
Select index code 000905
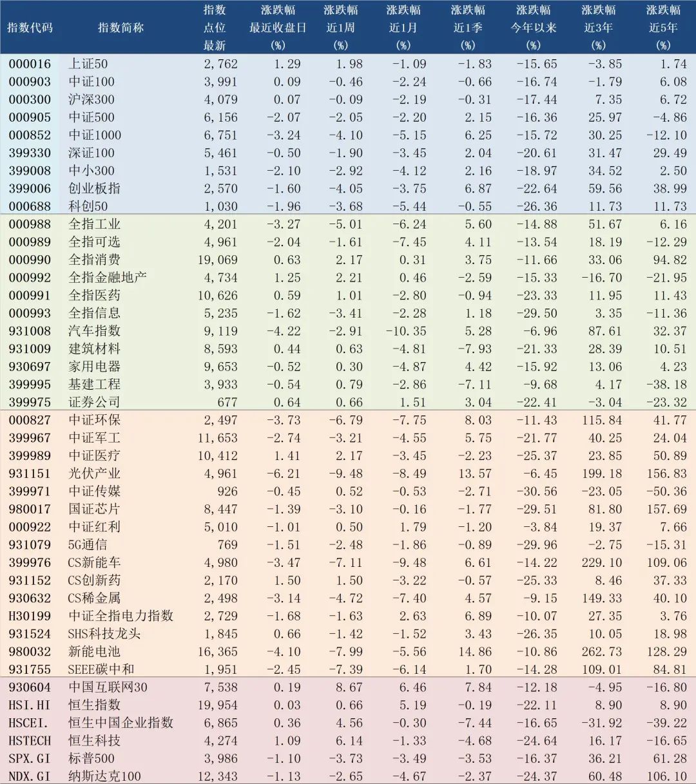coord(30,117)
